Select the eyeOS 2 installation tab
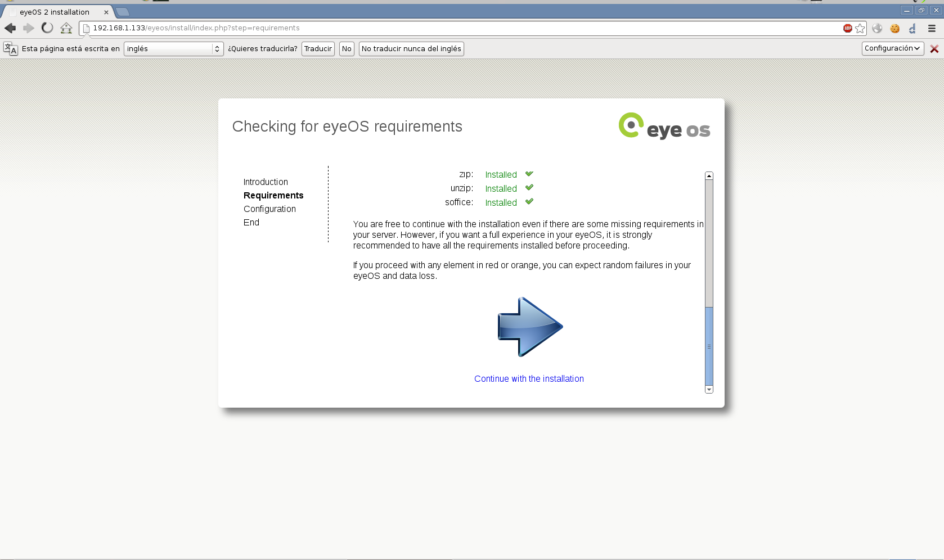This screenshot has height=560, width=944. (x=55, y=12)
